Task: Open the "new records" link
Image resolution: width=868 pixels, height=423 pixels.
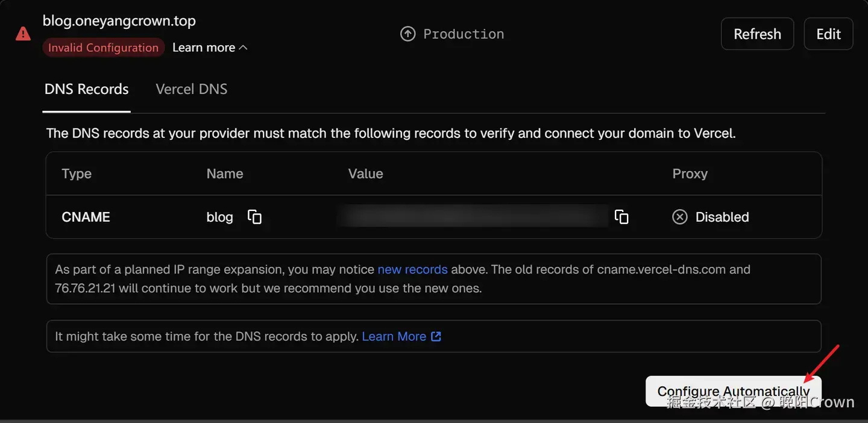Action: point(412,269)
